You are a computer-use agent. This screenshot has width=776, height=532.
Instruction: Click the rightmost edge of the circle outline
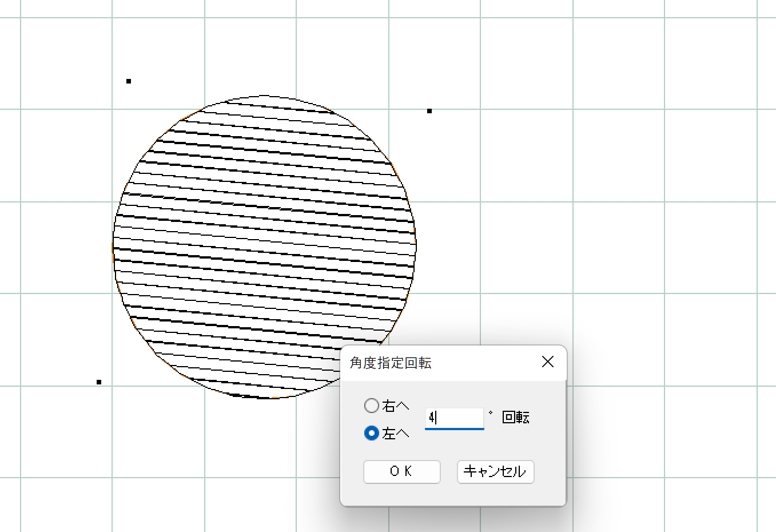coord(416,245)
